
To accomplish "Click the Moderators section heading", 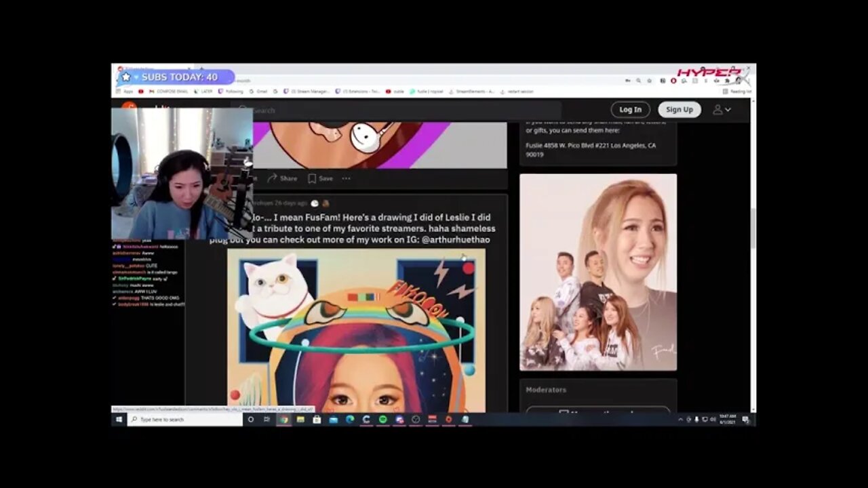I will tap(546, 390).
